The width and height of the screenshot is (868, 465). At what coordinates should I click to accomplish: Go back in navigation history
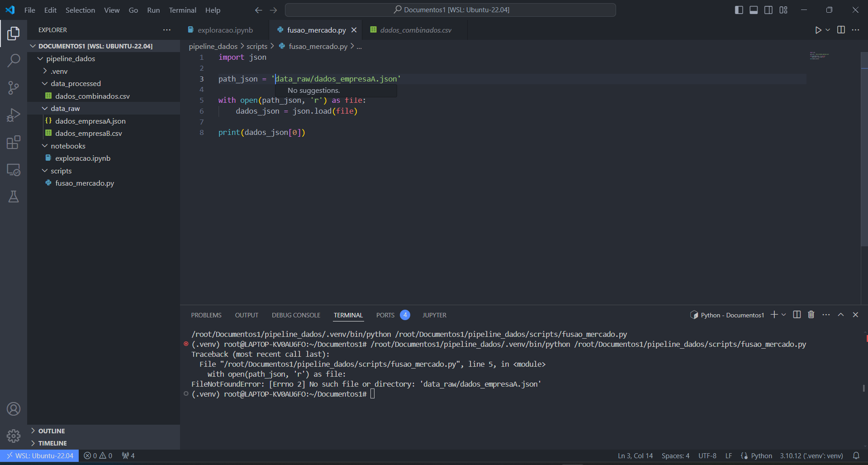[x=258, y=10]
